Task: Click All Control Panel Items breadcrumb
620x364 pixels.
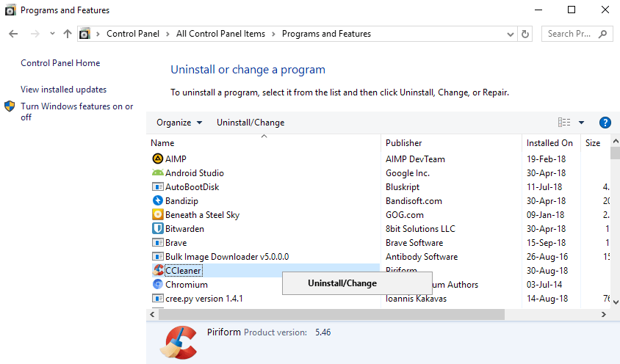Action: tap(220, 34)
